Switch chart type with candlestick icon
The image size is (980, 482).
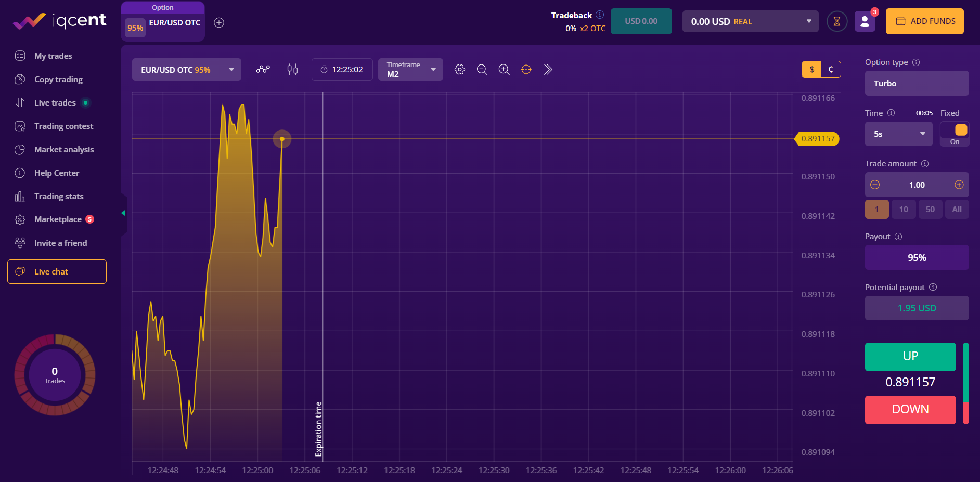[x=292, y=70]
